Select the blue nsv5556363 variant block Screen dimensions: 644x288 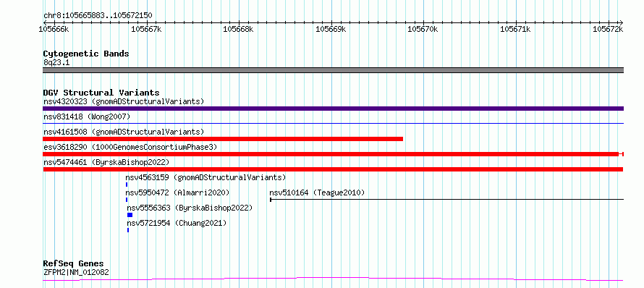click(130, 215)
